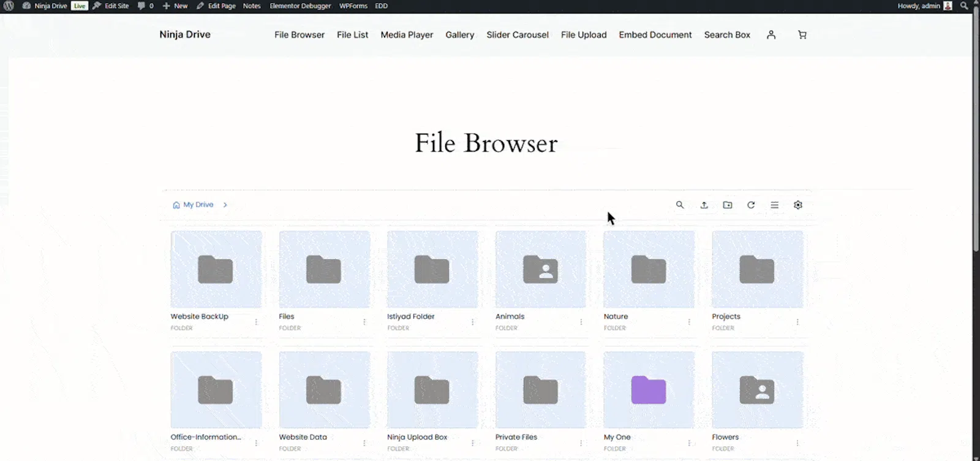Open three-dot menu for Animals folder
Viewport: 980px width, 461px height.
[x=581, y=322]
